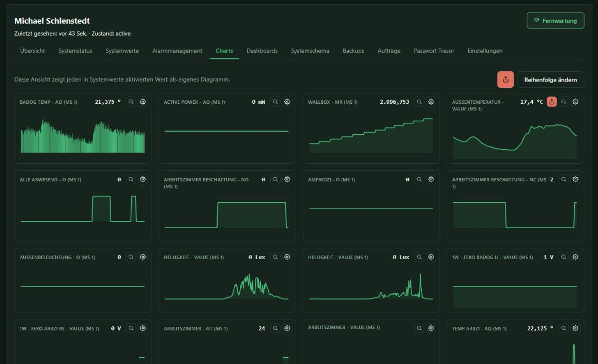Open the Backups tab
The height and width of the screenshot is (364, 598).
(x=353, y=51)
